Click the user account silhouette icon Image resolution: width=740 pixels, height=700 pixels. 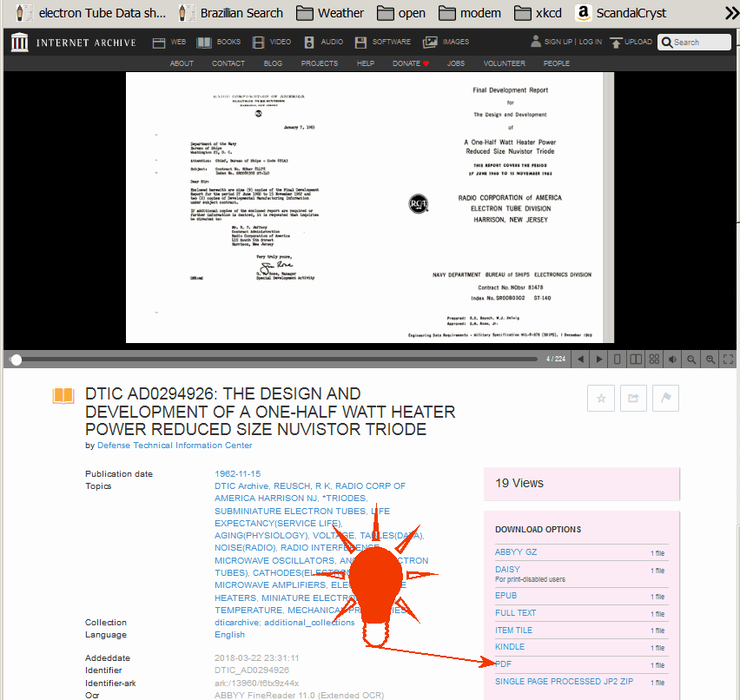click(x=536, y=41)
